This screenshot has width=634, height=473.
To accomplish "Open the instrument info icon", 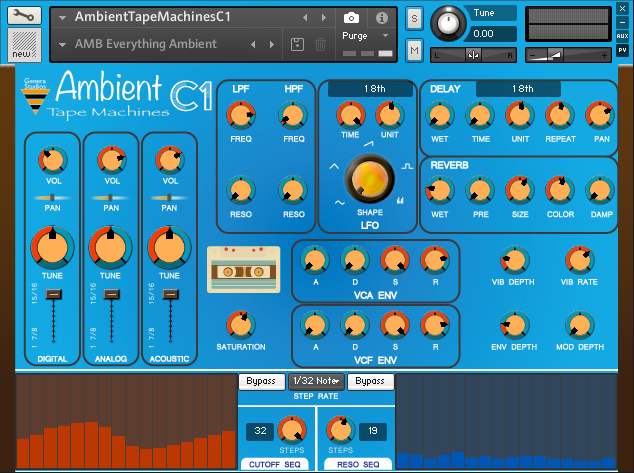I will pos(382,18).
